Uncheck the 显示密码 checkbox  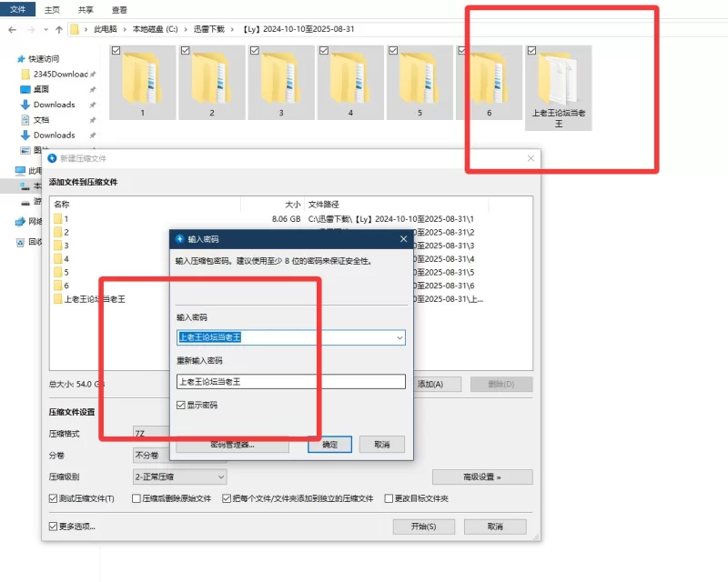(x=181, y=405)
